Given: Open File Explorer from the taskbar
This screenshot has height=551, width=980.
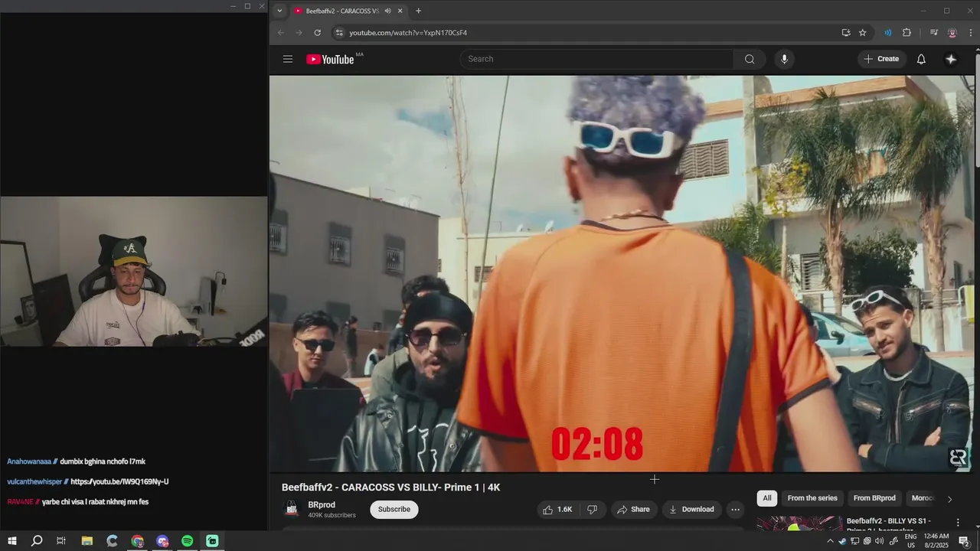Looking at the screenshot, I should 87,541.
